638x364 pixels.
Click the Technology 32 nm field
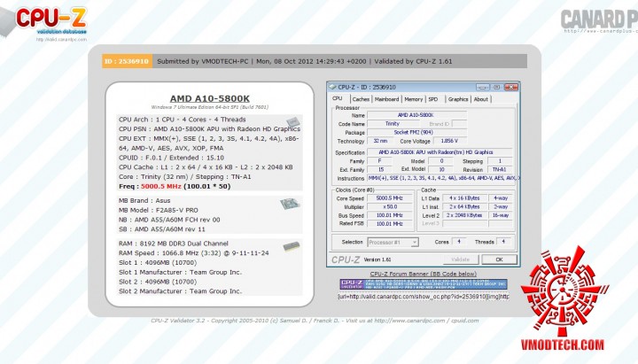380,141
